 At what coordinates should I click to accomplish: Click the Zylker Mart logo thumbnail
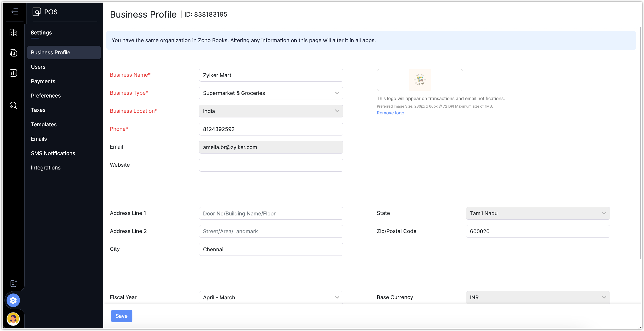(420, 80)
